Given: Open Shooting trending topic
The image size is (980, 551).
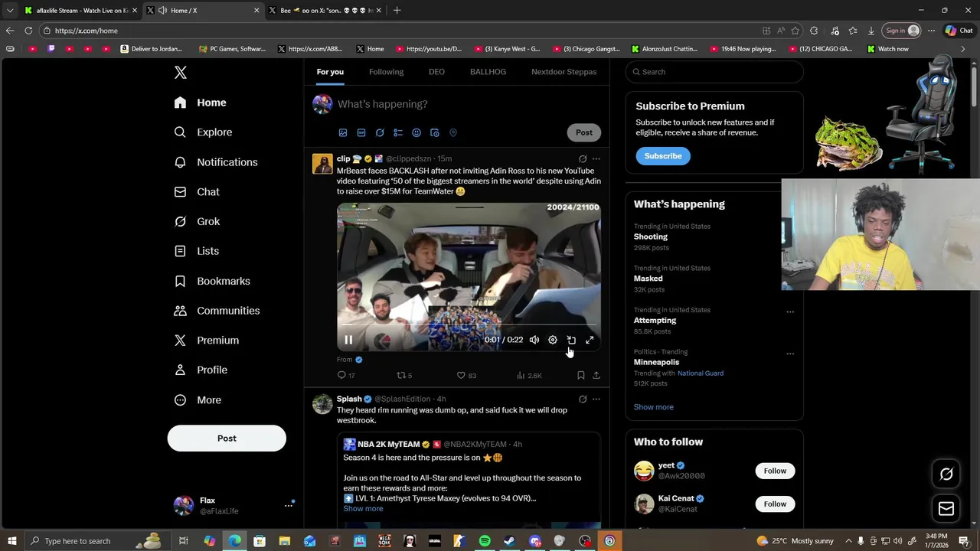Looking at the screenshot, I should (x=651, y=236).
